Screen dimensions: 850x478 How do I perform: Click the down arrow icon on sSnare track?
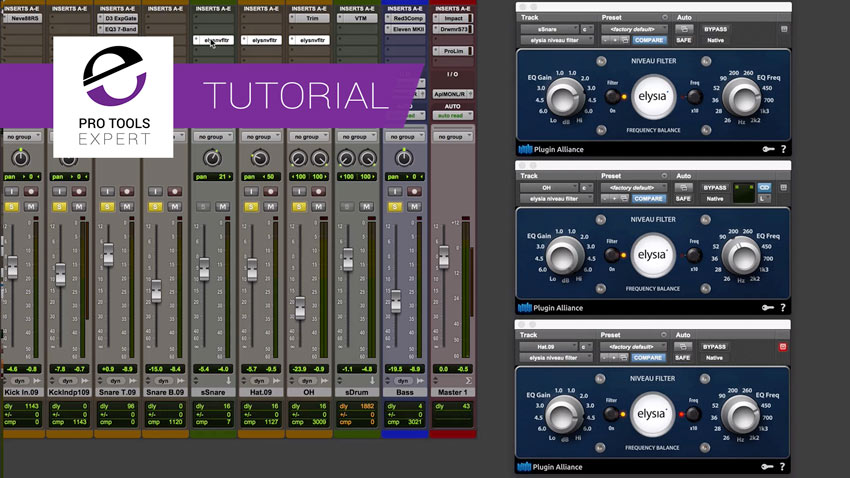coord(228,380)
